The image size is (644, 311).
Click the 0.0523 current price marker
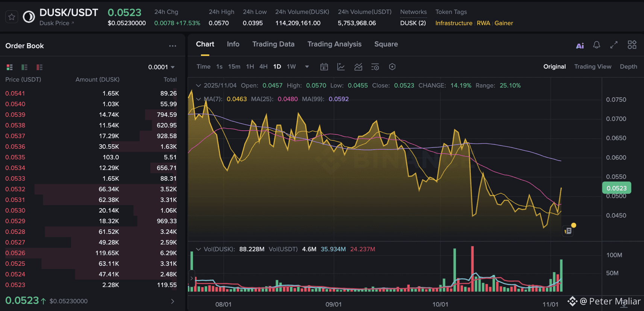coord(616,188)
